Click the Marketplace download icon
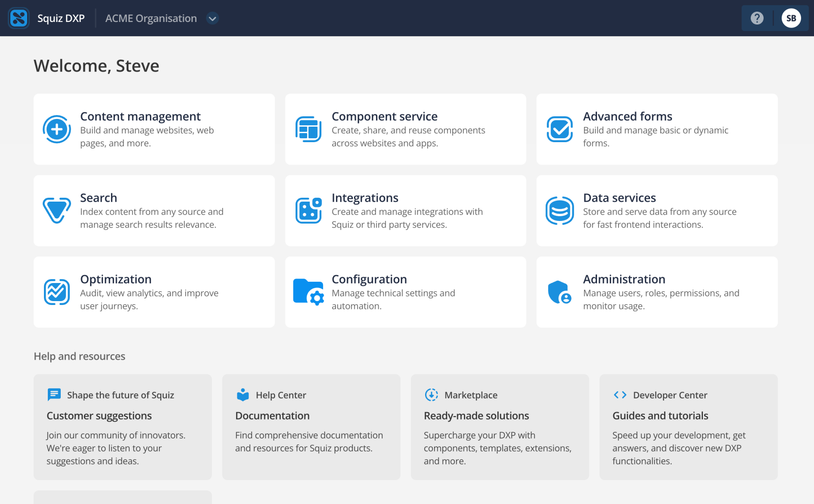 (x=431, y=395)
